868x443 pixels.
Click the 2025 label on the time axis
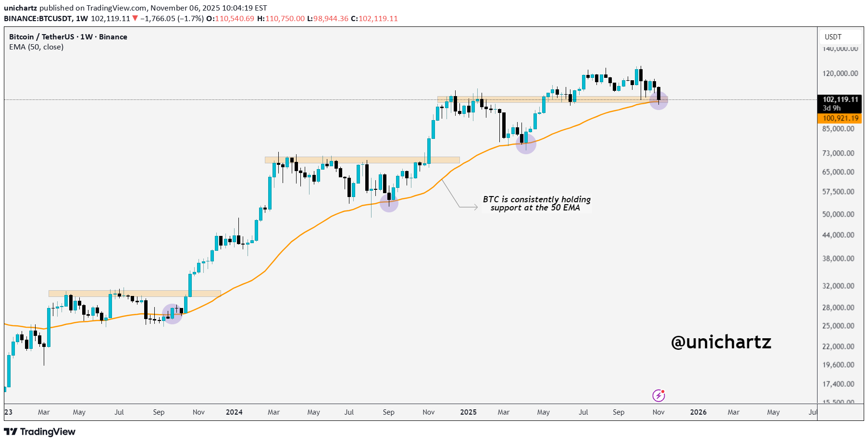click(x=468, y=412)
